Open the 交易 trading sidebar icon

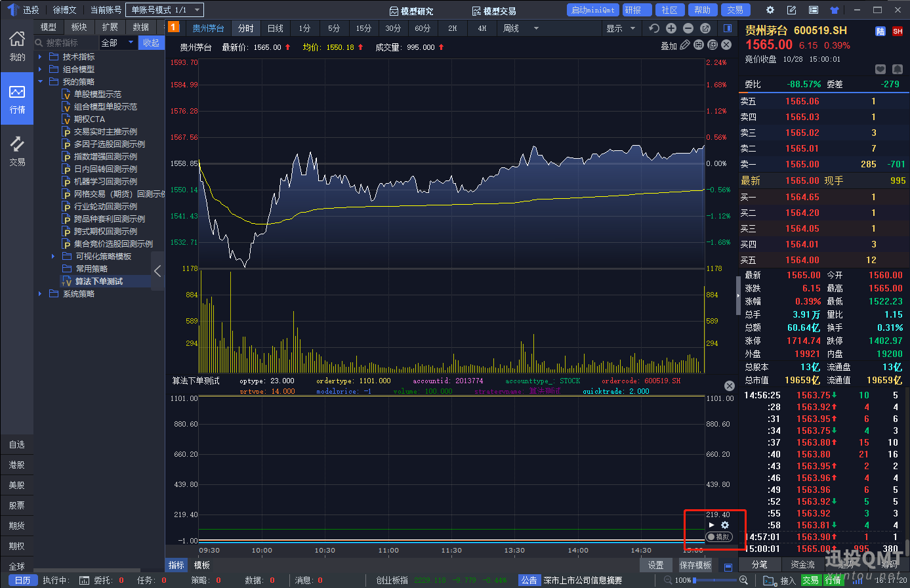[x=17, y=151]
